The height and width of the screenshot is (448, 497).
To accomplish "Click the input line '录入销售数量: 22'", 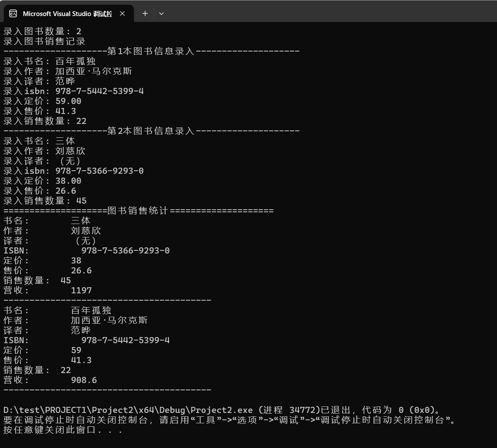I will 45,121.
